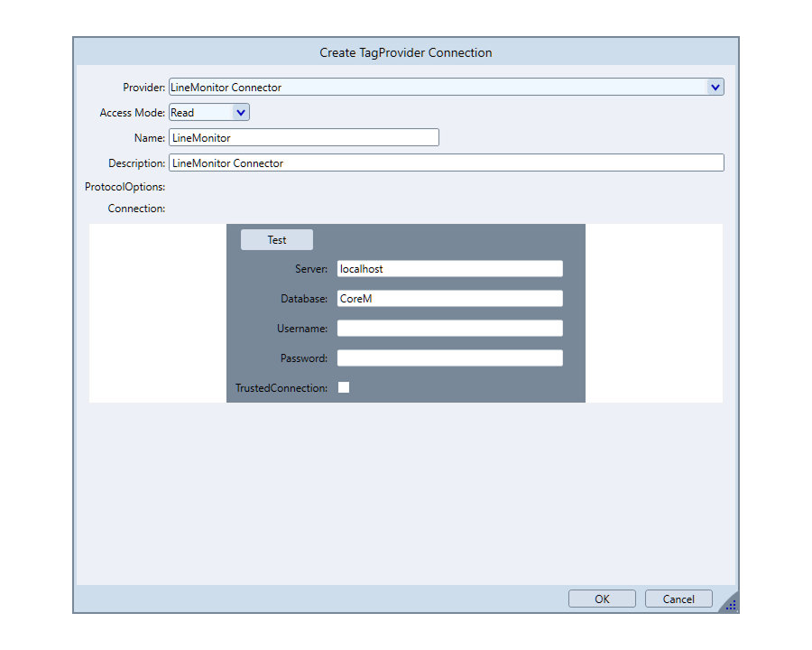Viewport: 812px width, 650px height.
Task: Select the LineMonitor Connector provider combo box
Action: [x=433, y=88]
